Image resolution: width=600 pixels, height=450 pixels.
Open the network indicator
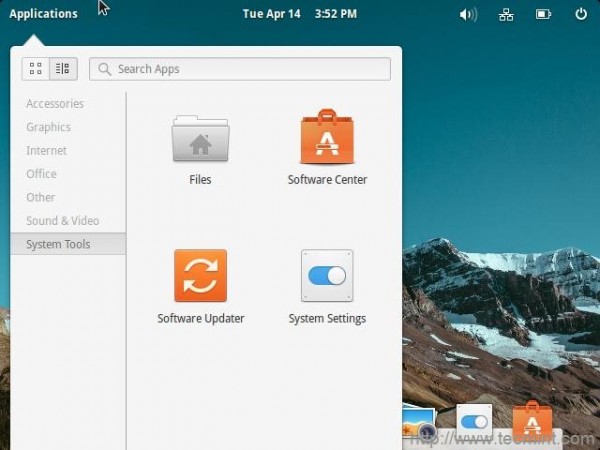[506, 15]
